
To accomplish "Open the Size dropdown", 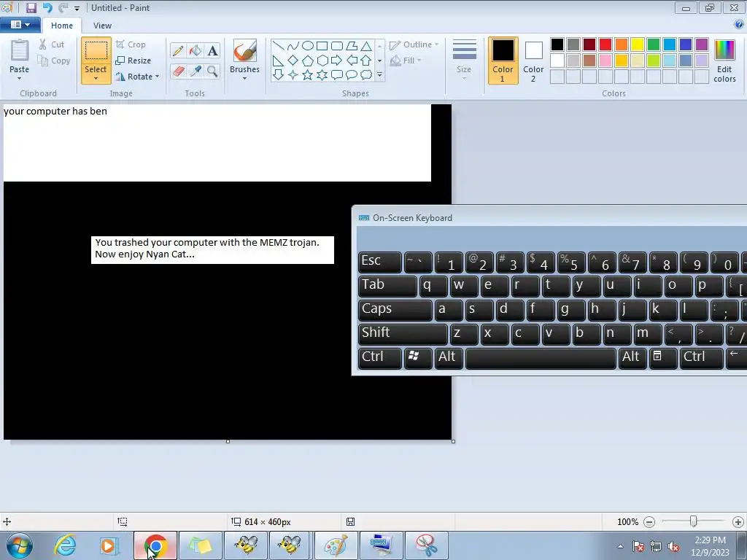I will pos(464,60).
